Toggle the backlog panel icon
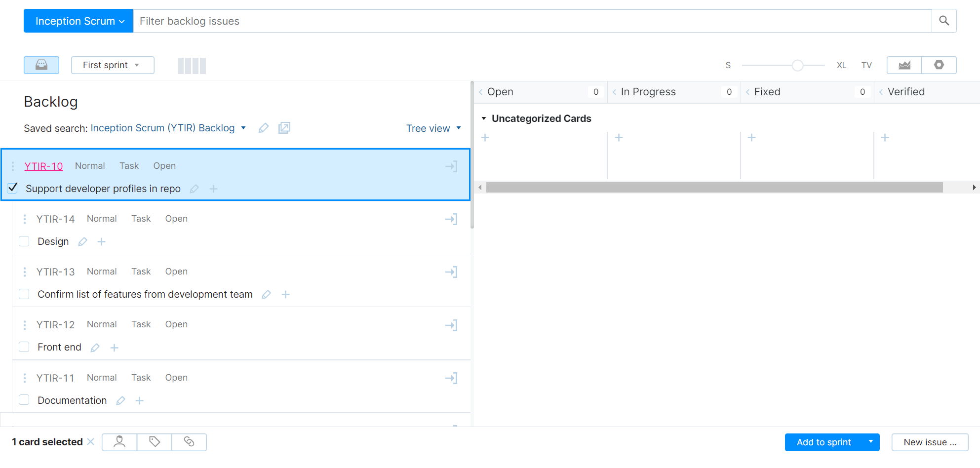 click(41, 65)
